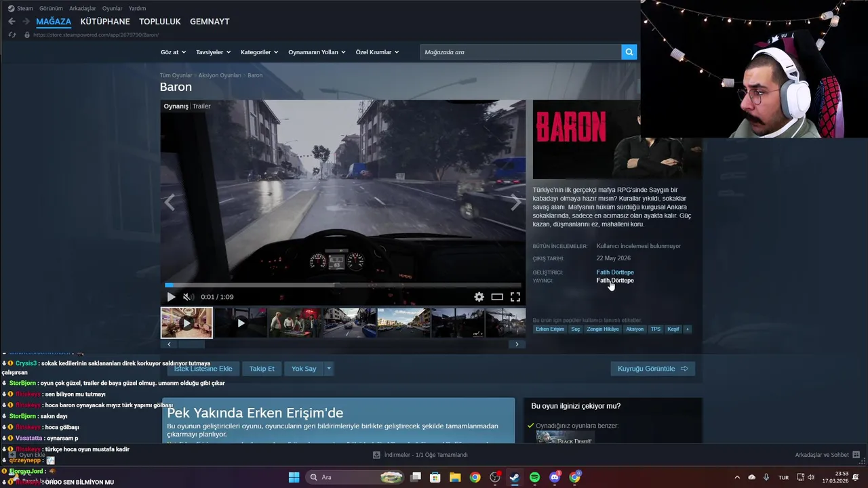Click Aksiyon Oyunları breadcrumb
This screenshot has width=868, height=488.
point(220,75)
